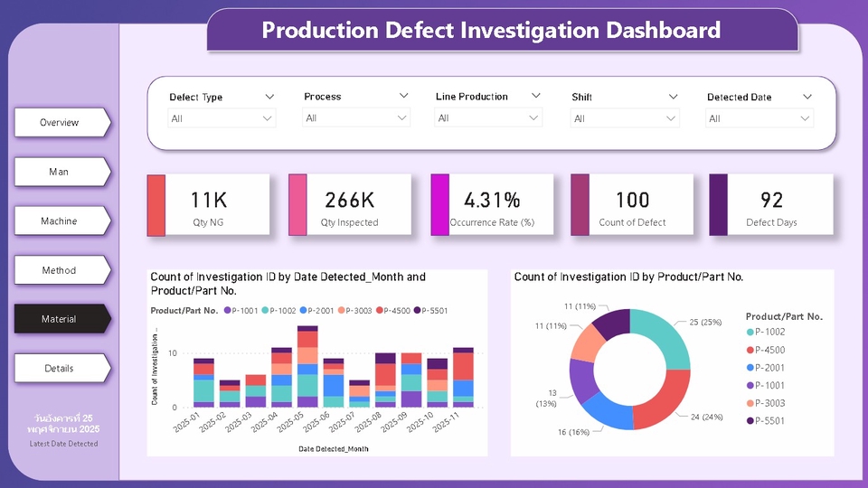Switch to the Machine page tab
Screen dimensions: 868x488
click(x=60, y=221)
